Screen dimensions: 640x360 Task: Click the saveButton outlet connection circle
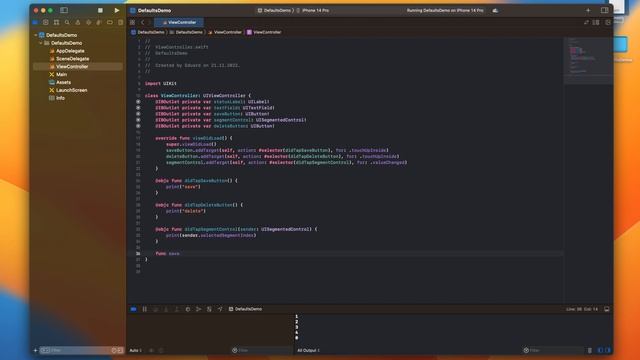click(138, 114)
